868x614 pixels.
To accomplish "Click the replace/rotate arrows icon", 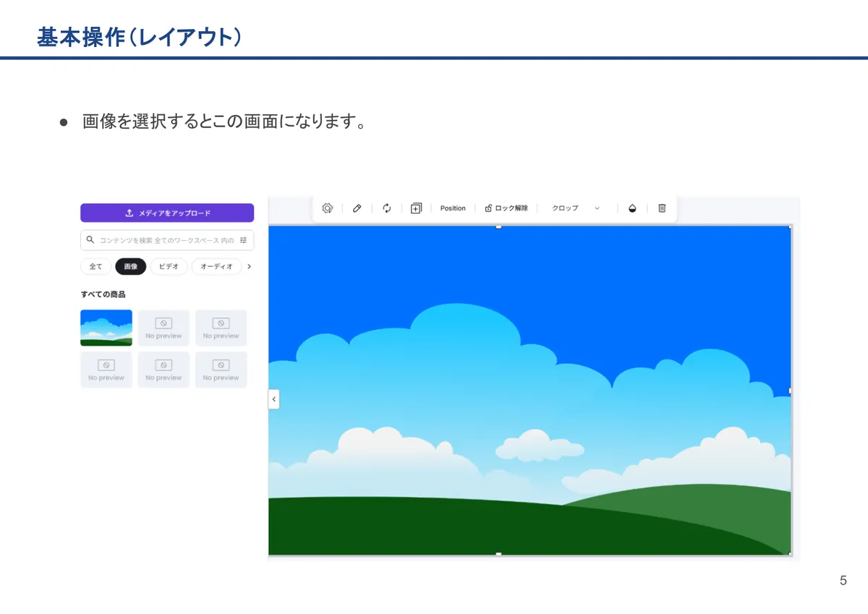I will coord(387,208).
